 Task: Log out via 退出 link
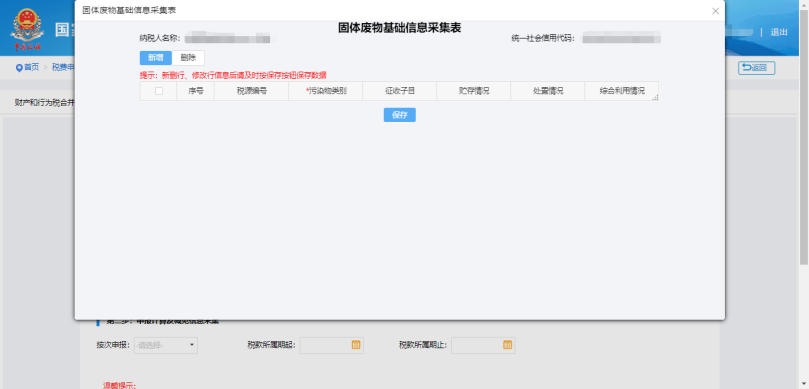click(x=779, y=32)
